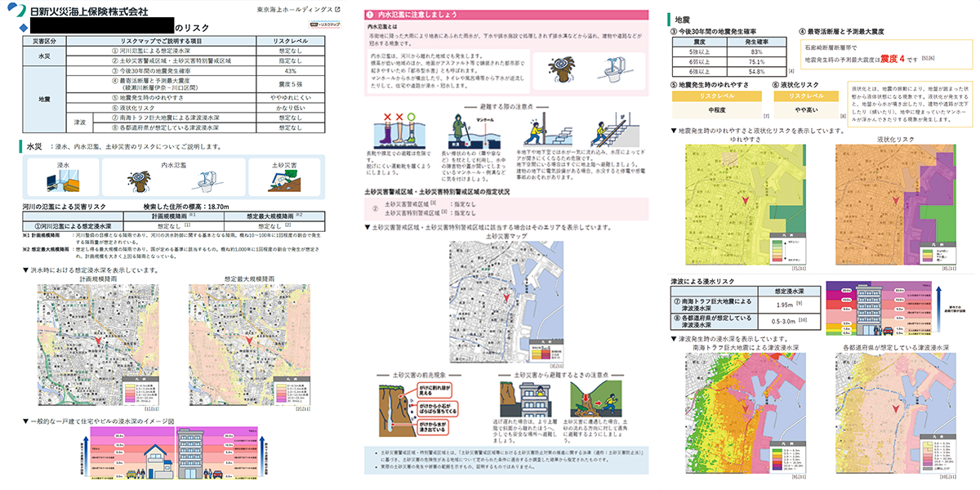The width and height of the screenshot is (980, 490).
Task: Click the exclamation icon beside 内水氾濫に注意しましょう
Action: pos(371,15)
